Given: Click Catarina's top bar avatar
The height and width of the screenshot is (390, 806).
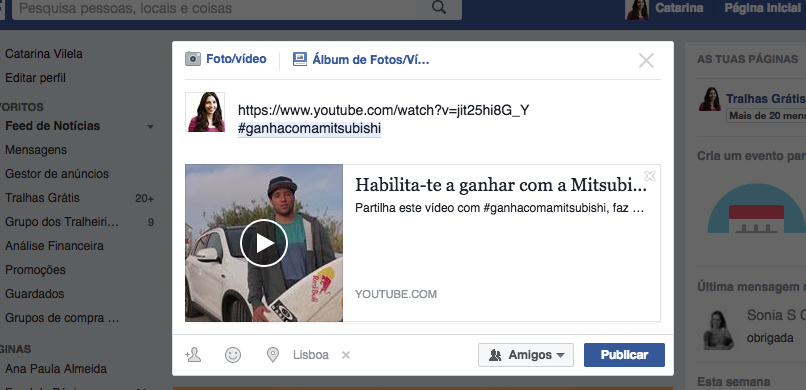Looking at the screenshot, I should [637, 9].
